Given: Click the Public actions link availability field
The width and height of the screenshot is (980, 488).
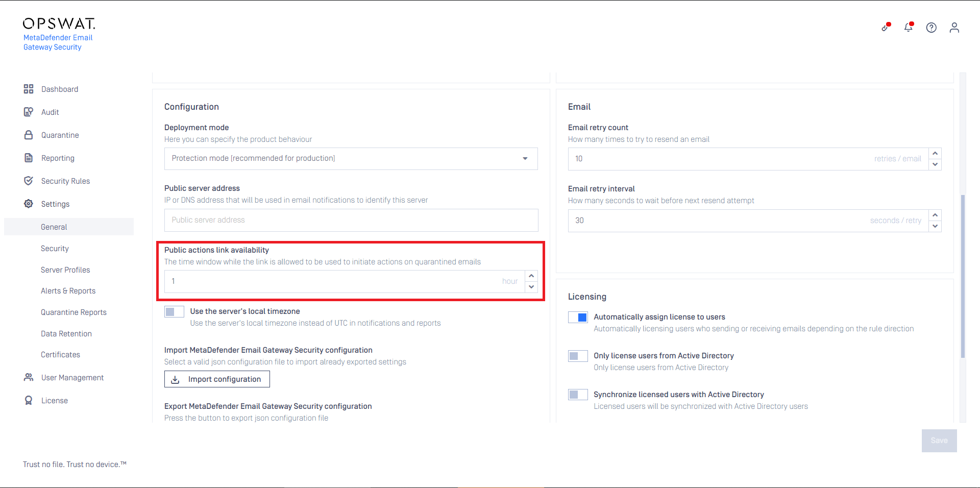Looking at the screenshot, I should [345, 281].
